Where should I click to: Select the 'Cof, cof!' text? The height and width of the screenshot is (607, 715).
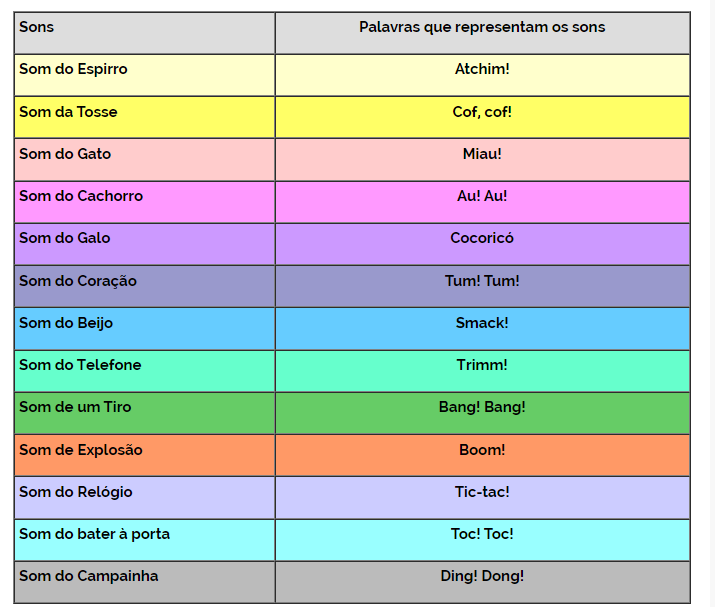tap(482, 112)
